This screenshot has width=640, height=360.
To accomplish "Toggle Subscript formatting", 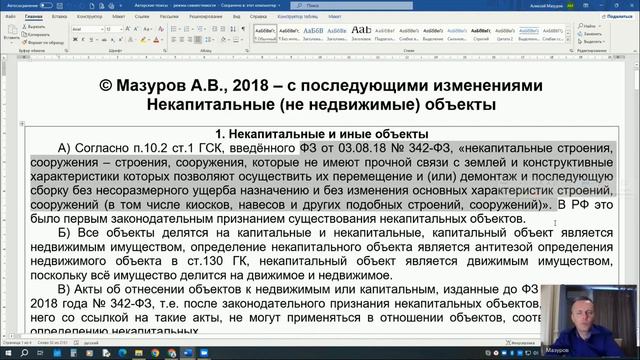I will (x=113, y=40).
